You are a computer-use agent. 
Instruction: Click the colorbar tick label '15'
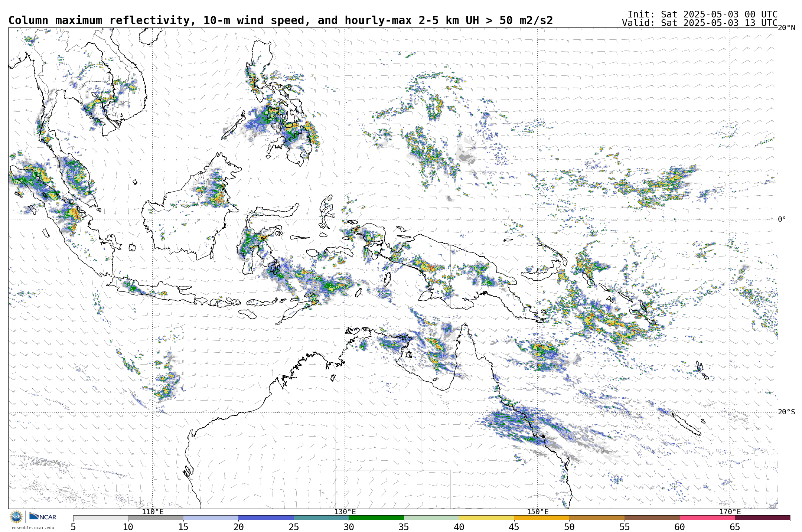[183, 527]
